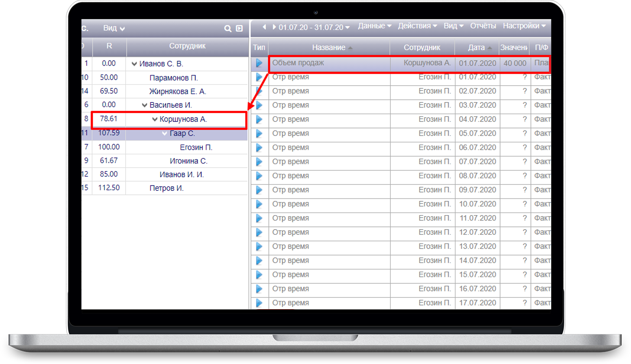Collapse the Васильев И. tree node
This screenshot has width=631, height=364.
click(x=144, y=105)
